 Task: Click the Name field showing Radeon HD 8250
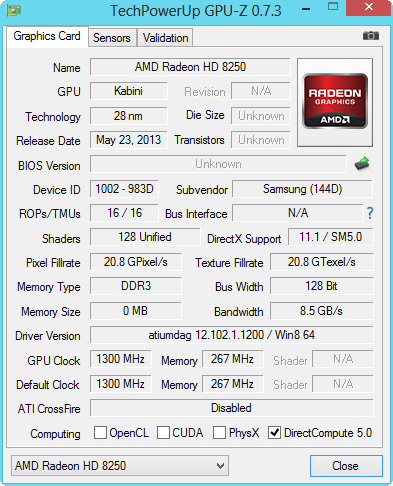click(190, 67)
